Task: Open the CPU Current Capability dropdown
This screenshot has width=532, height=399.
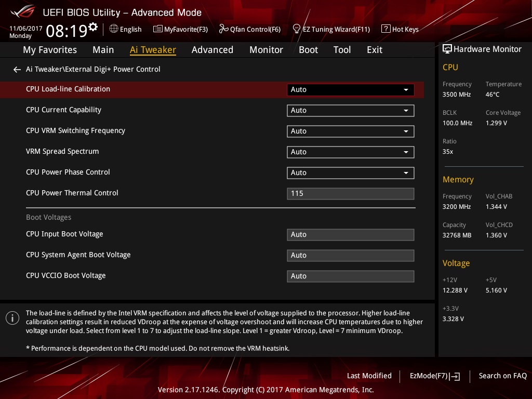Action: coord(351,110)
